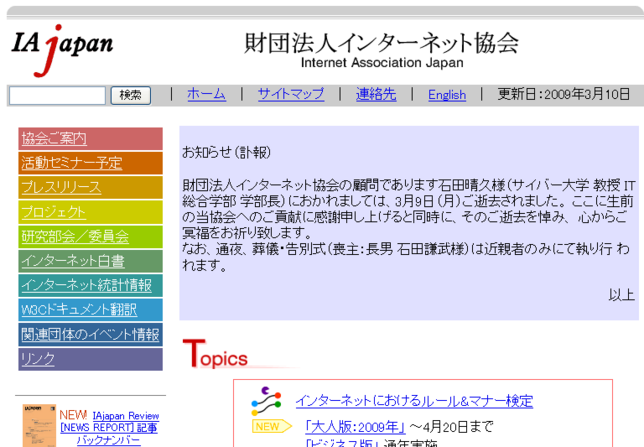Open 研究部会／委員会 menu item

coord(90,237)
